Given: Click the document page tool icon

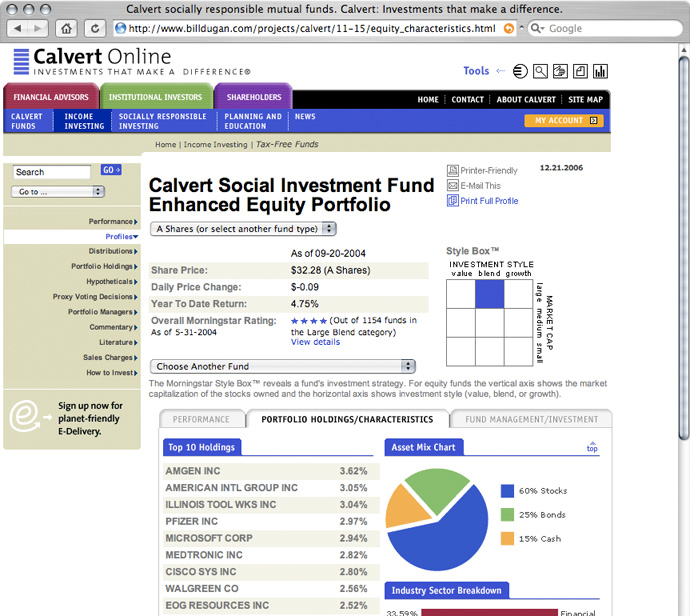Looking at the screenshot, I should coord(580,71).
